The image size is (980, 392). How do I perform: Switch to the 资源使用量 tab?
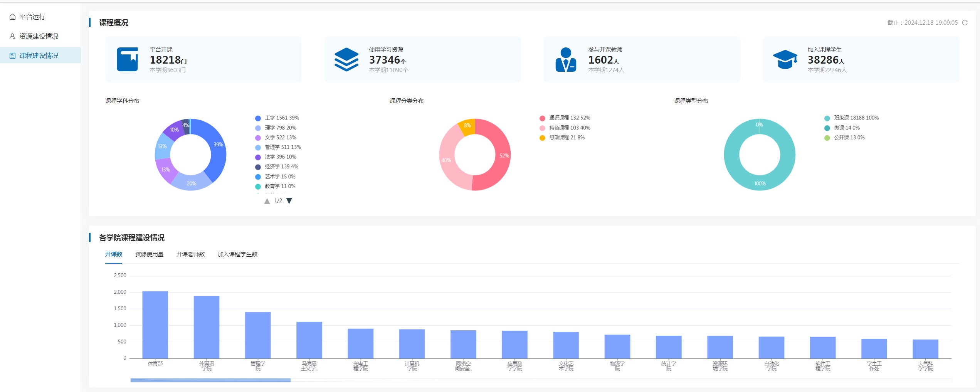[149, 254]
